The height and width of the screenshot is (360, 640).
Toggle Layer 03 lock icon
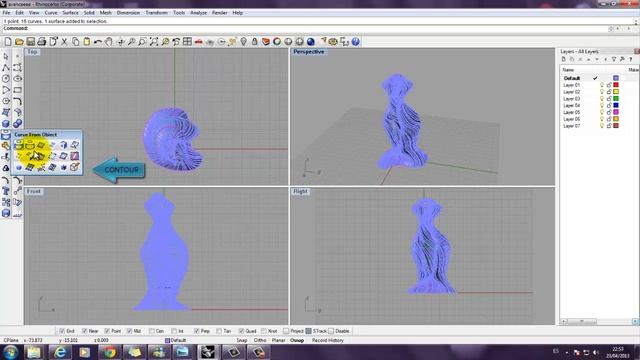click(x=609, y=98)
